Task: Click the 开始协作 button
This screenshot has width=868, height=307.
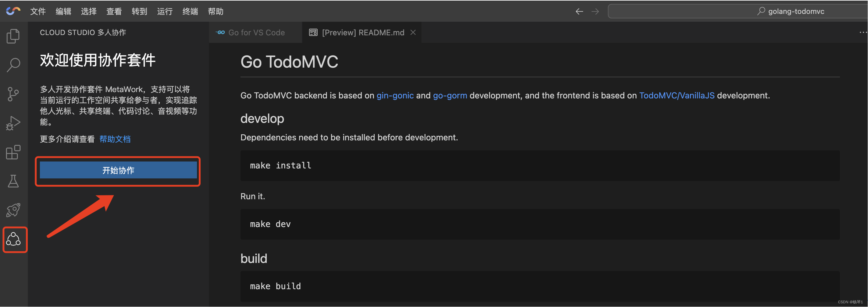Action: click(x=118, y=170)
